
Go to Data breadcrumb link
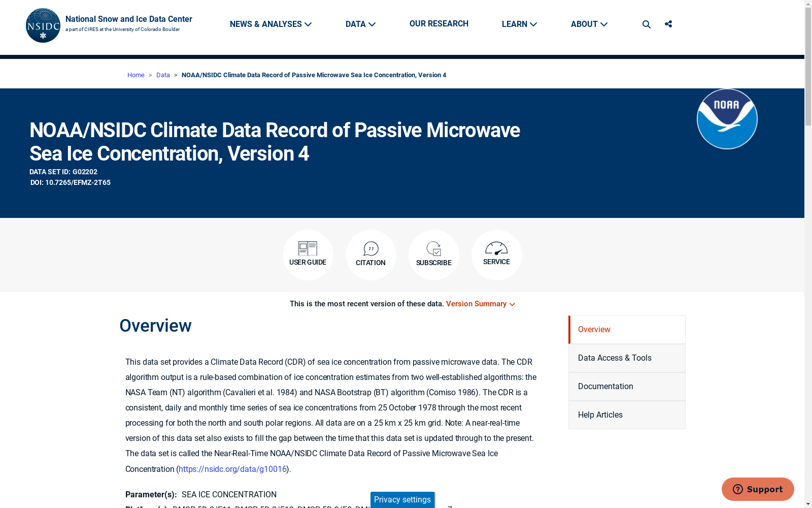click(x=163, y=75)
